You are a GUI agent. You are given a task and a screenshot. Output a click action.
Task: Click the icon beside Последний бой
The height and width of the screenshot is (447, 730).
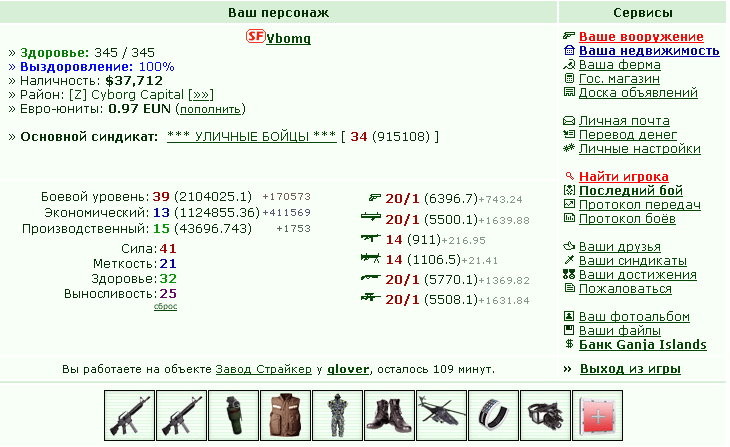(569, 190)
